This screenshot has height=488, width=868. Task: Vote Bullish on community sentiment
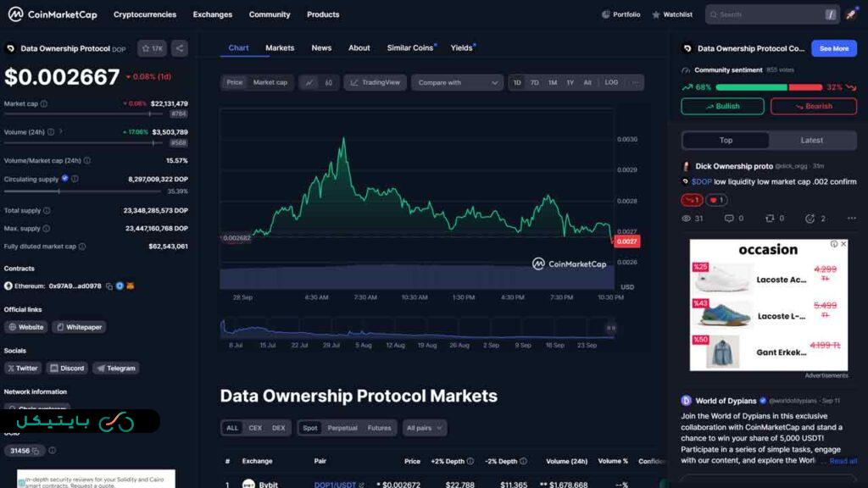722,107
